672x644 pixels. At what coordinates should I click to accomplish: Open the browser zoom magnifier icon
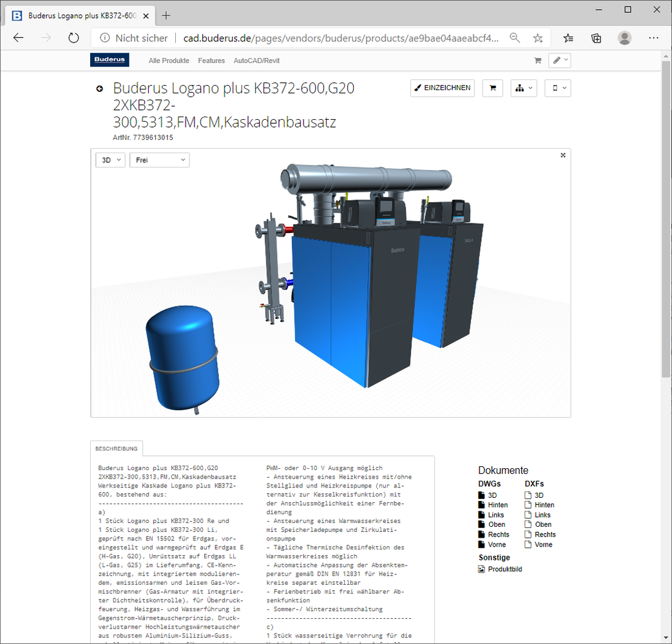click(x=515, y=38)
